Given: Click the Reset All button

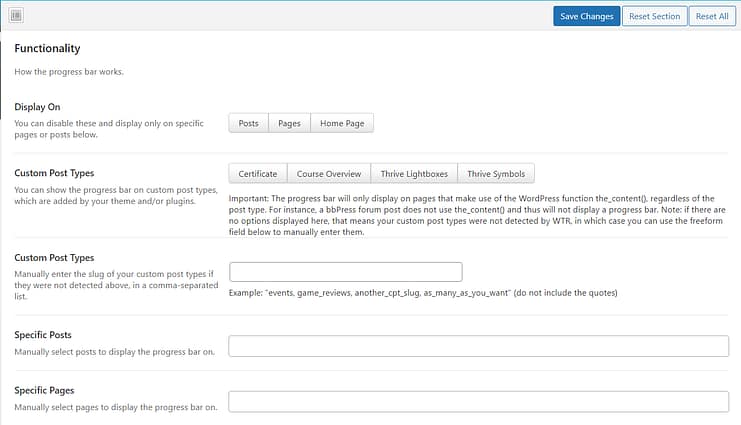Looking at the screenshot, I should coord(712,16).
